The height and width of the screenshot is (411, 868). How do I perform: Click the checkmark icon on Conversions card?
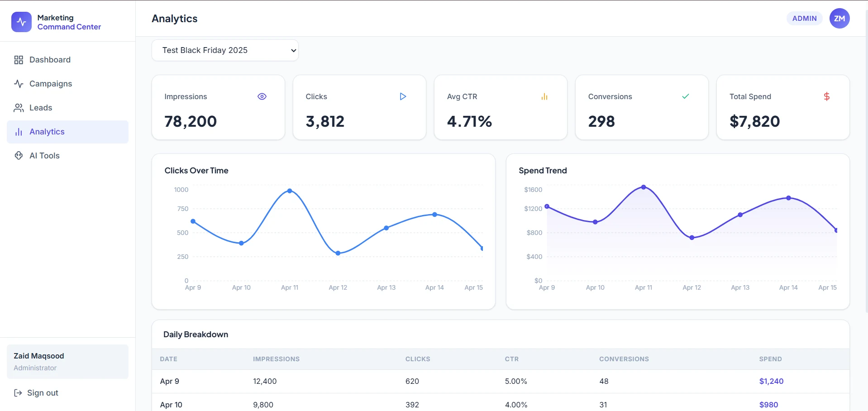[686, 96]
